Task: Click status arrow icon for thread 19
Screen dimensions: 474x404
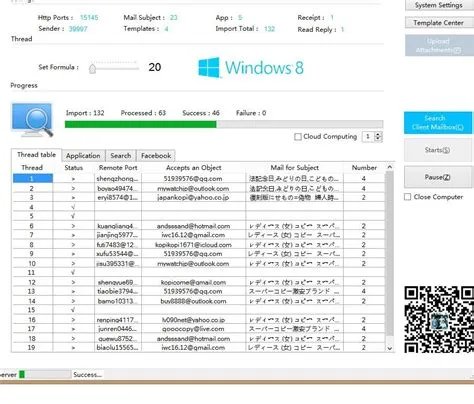Action: 73,348
